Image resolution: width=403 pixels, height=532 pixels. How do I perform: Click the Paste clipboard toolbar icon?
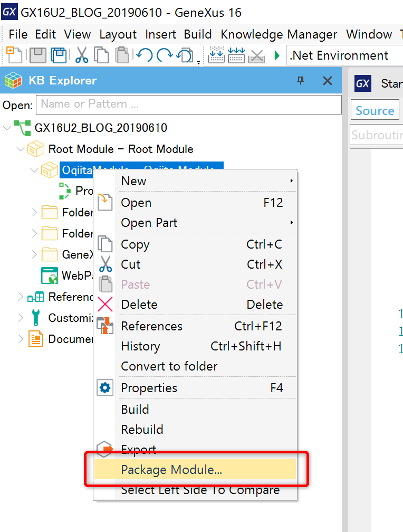[x=122, y=55]
